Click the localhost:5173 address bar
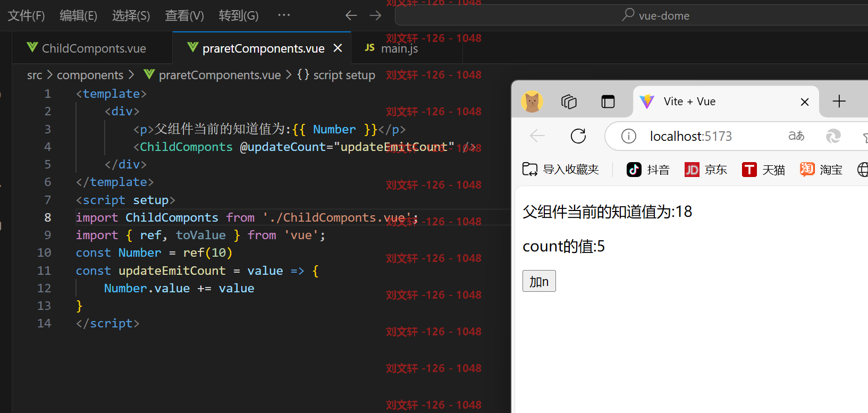 point(690,137)
